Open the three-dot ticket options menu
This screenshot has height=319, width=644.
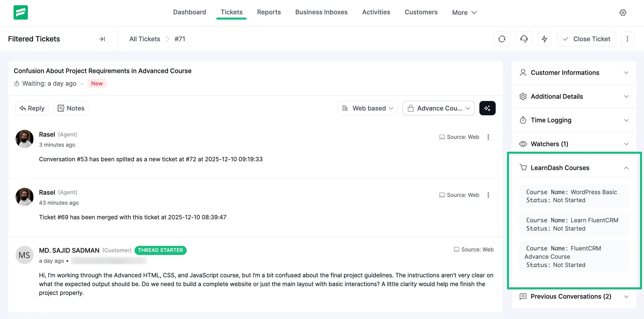[627, 39]
